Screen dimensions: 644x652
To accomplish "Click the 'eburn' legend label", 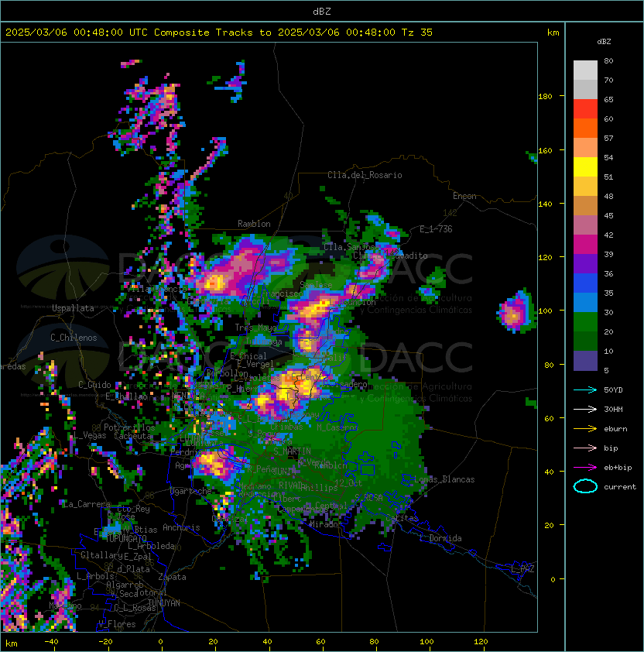I will pyautogui.click(x=615, y=429).
